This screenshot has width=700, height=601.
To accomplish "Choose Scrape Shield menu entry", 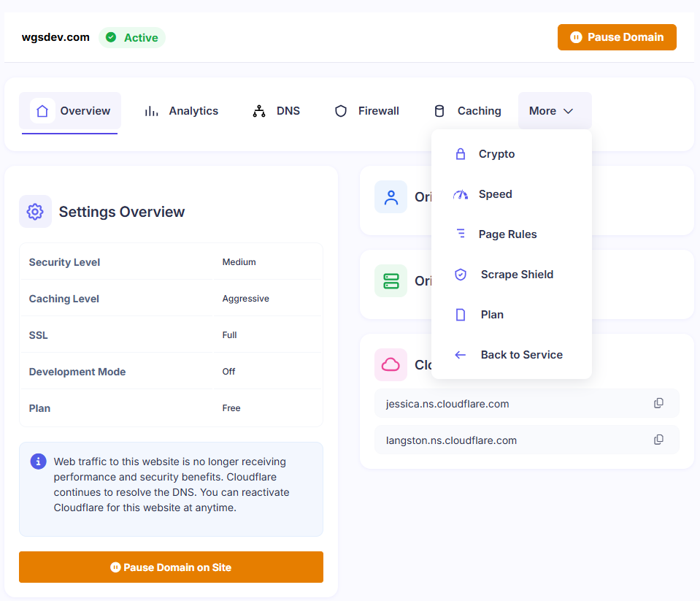I will tap(512, 274).
